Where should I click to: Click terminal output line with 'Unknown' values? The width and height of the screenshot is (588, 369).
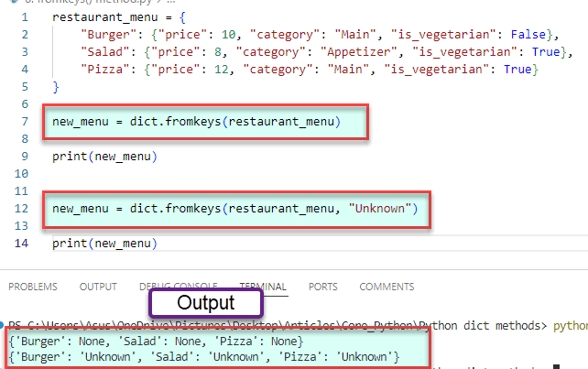tap(201, 356)
